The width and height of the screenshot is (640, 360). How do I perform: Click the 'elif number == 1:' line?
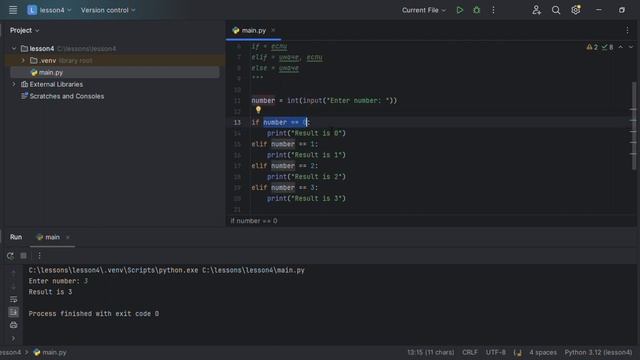point(284,144)
